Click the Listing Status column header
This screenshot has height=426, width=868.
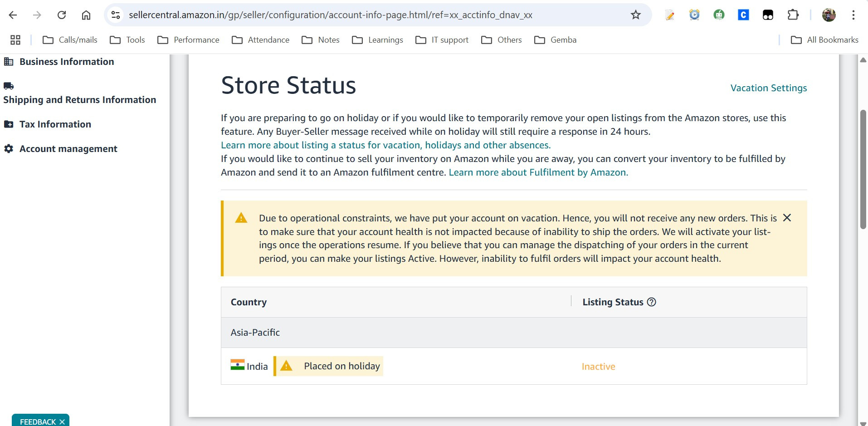pyautogui.click(x=613, y=302)
